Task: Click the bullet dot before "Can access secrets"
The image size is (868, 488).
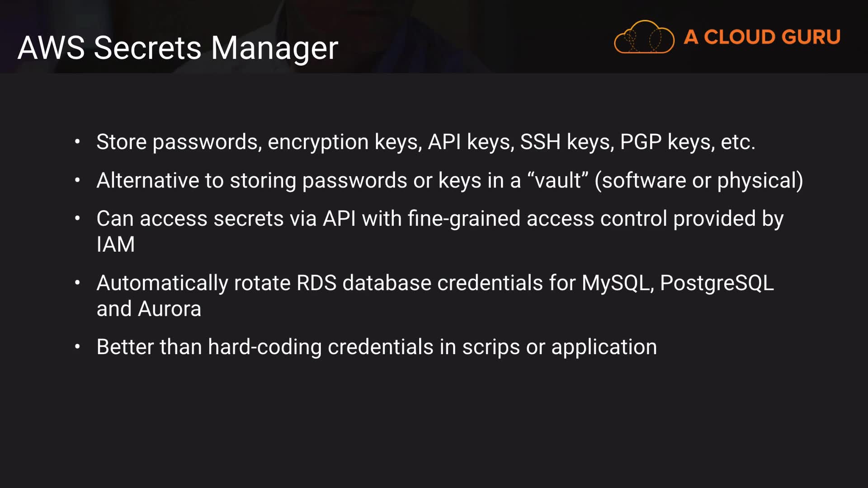Action: pyautogui.click(x=77, y=219)
